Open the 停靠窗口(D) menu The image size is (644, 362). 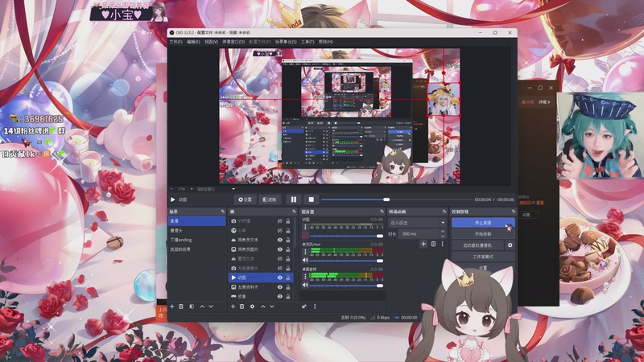(x=233, y=42)
